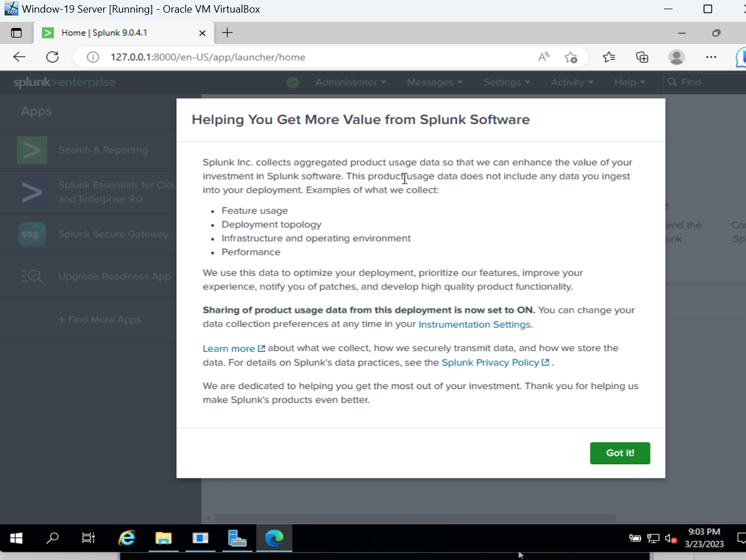Open the Splunk Secure Gateway ssg icon

pyautogui.click(x=32, y=234)
